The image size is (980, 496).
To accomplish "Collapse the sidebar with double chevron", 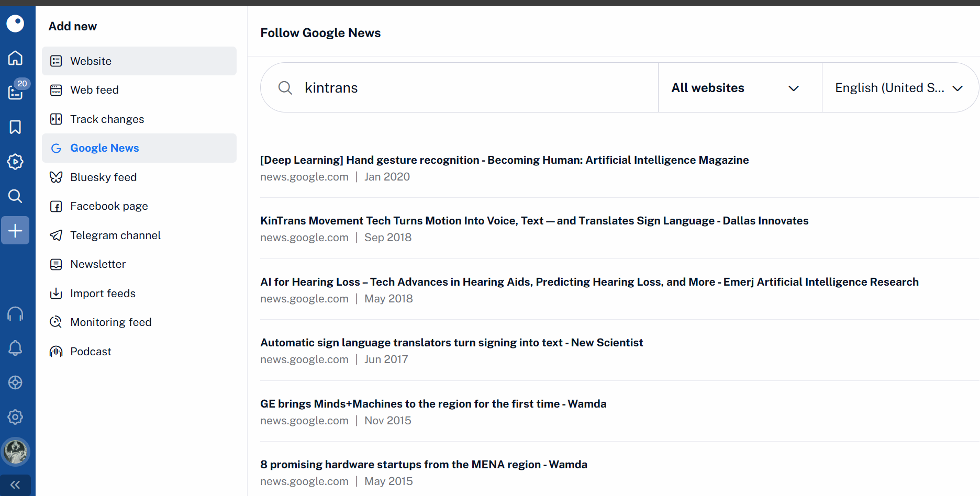I will (15, 485).
